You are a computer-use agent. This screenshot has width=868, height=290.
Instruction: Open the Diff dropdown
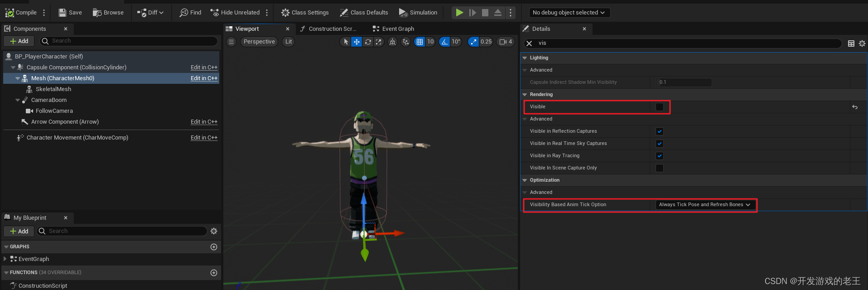pyautogui.click(x=151, y=13)
